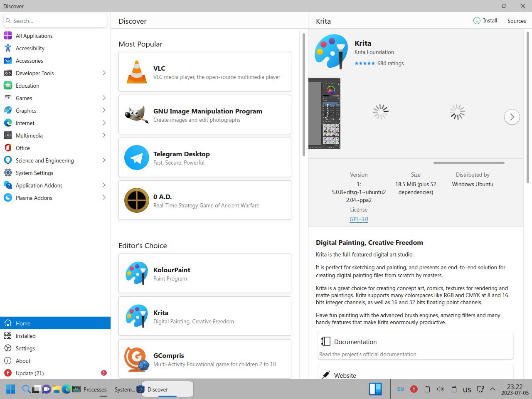Show next Krita screenshot with arrow
The width and height of the screenshot is (532, 399).
(x=512, y=117)
